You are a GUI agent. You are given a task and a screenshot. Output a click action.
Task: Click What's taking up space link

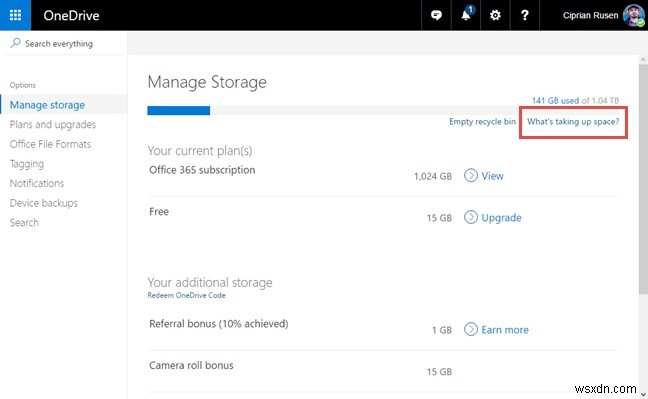[573, 122]
